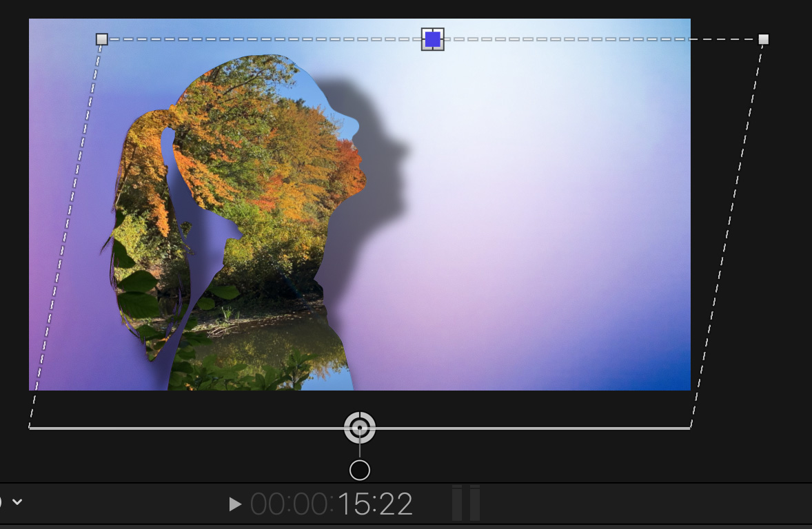Grab the top-left corner handle of the outline
Screen dimensions: 812x529
(x=102, y=39)
